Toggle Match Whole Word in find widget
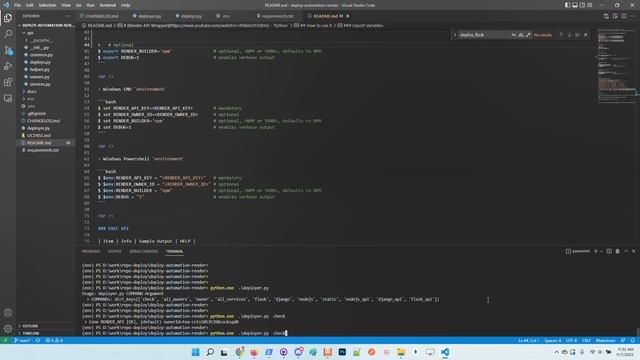This screenshot has height=360, width=640. (x=521, y=35)
